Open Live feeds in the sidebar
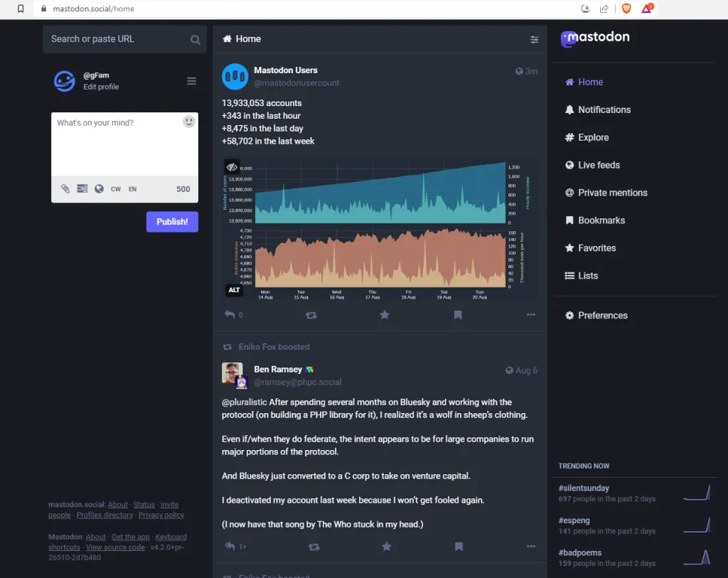The width and height of the screenshot is (728, 578). point(592,165)
